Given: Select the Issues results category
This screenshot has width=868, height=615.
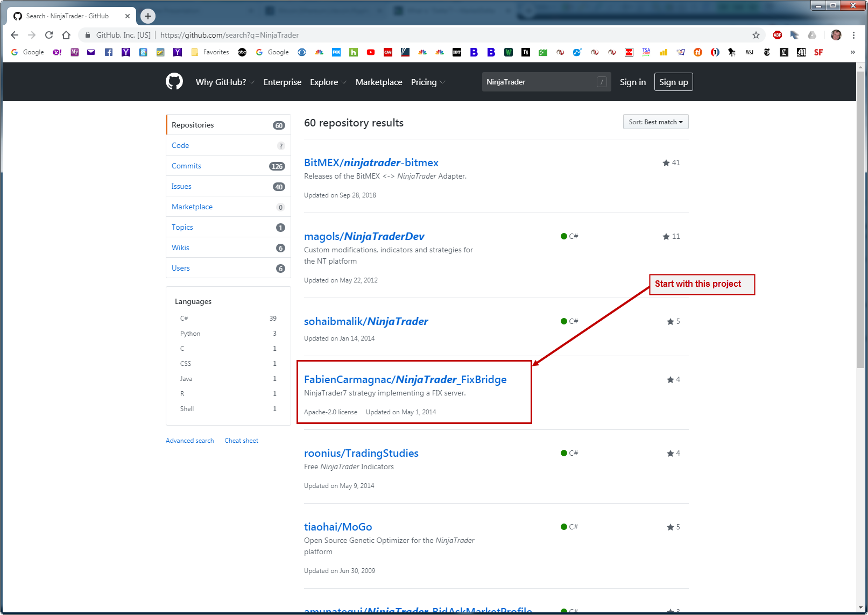Looking at the screenshot, I should pos(181,186).
